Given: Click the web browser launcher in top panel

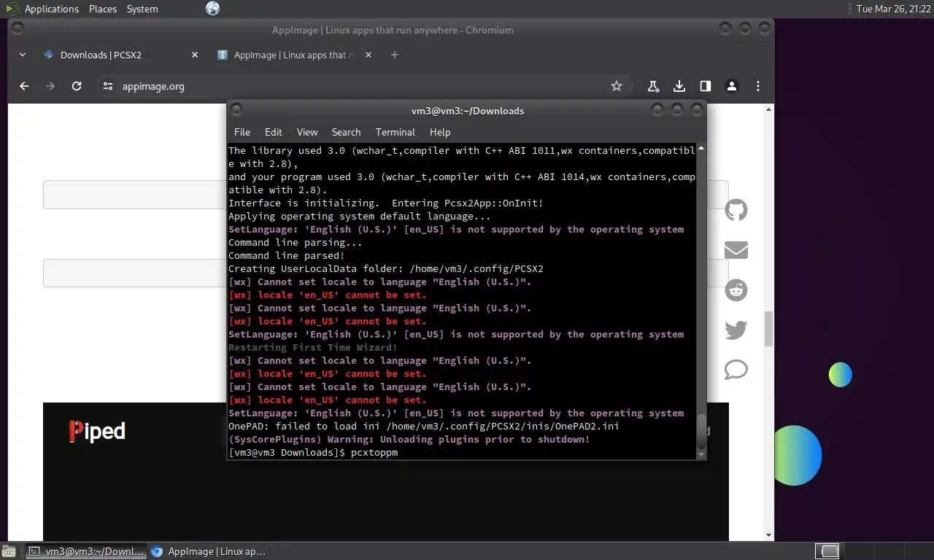Looking at the screenshot, I should [212, 9].
